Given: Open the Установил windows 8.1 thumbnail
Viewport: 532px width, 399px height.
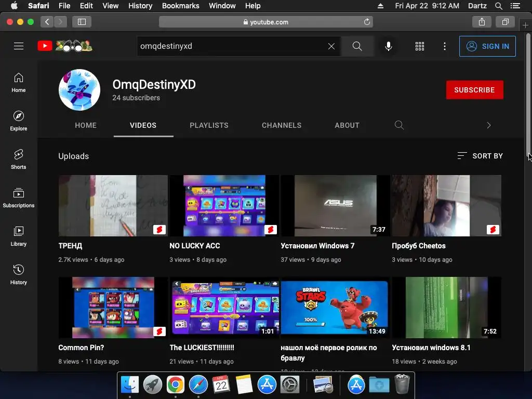Looking at the screenshot, I should pyautogui.click(x=446, y=308).
